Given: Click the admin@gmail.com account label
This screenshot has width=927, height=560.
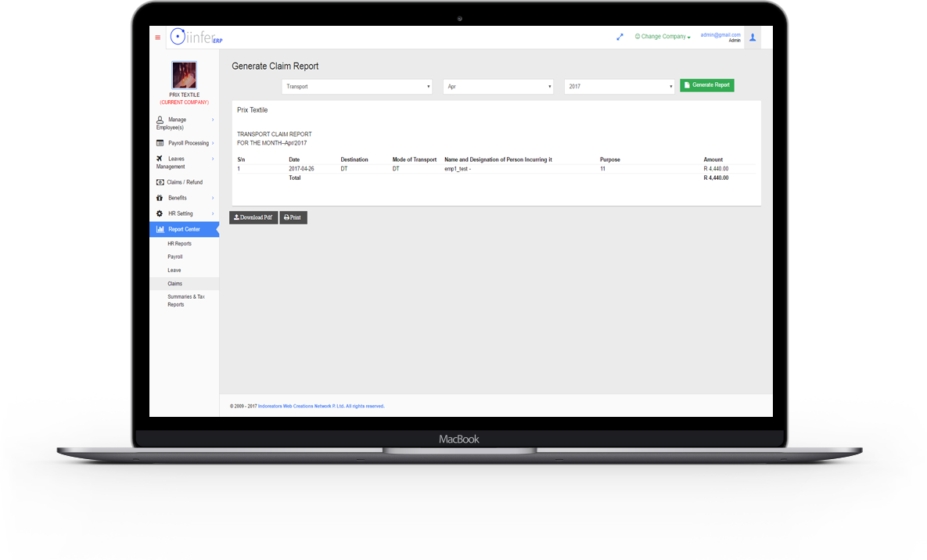Looking at the screenshot, I should coord(720,35).
